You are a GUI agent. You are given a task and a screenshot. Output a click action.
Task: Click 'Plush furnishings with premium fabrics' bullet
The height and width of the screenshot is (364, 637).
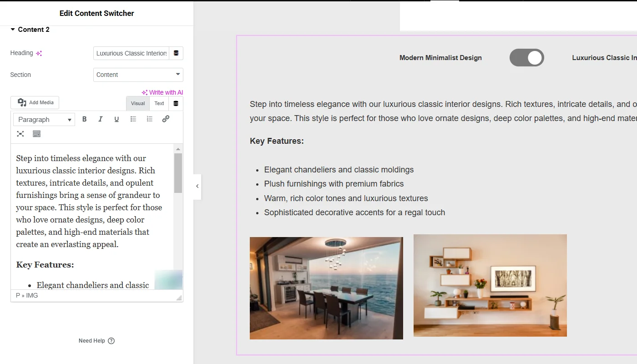(334, 184)
